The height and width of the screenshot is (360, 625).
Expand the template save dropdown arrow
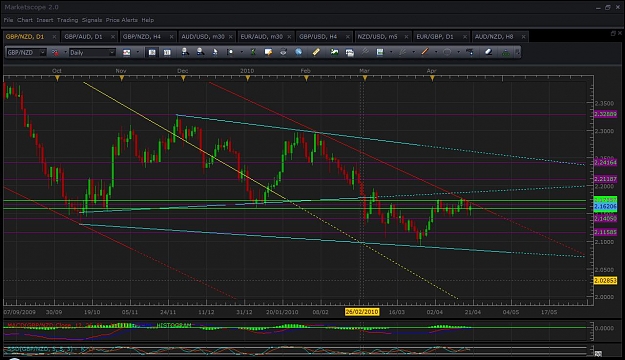coord(391,52)
